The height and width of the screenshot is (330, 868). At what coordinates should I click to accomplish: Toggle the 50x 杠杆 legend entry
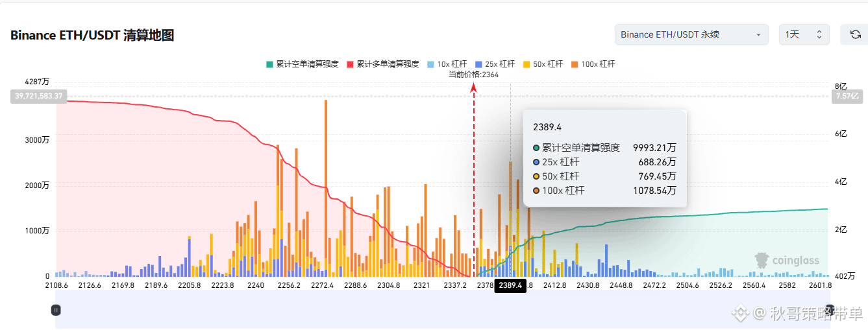(543, 64)
